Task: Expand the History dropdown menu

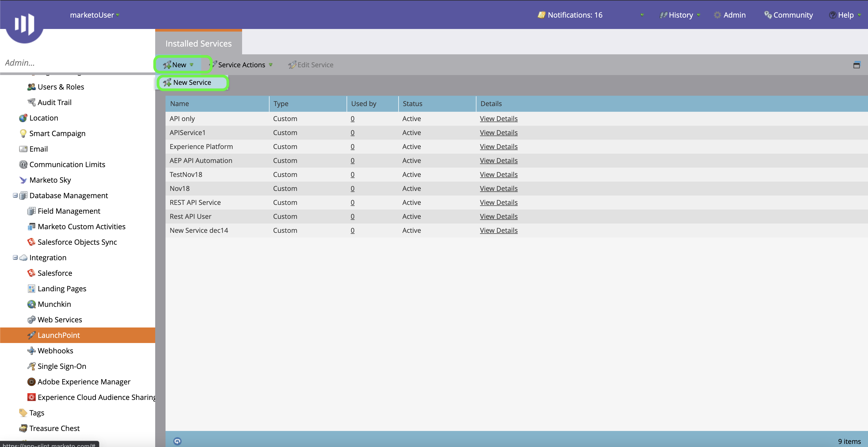Action: pos(680,15)
